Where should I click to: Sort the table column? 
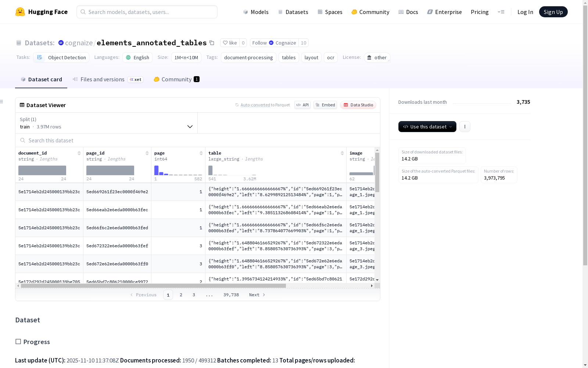[x=342, y=153]
